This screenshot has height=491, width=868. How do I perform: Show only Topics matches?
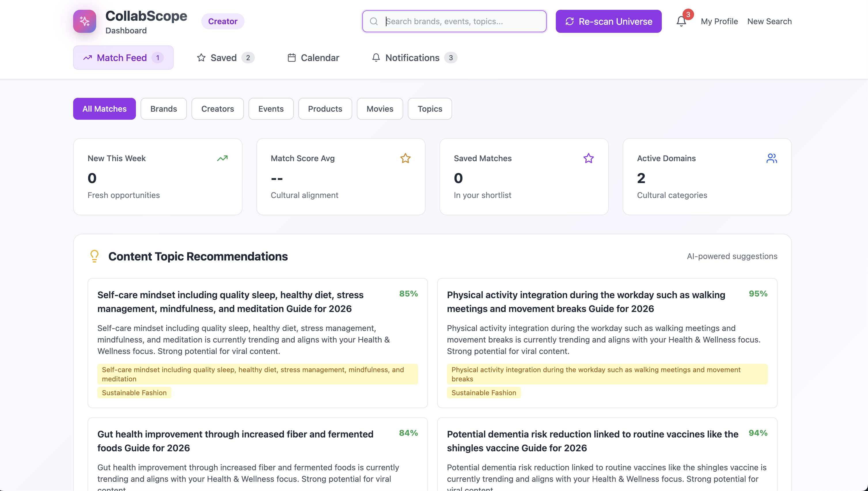429,109
